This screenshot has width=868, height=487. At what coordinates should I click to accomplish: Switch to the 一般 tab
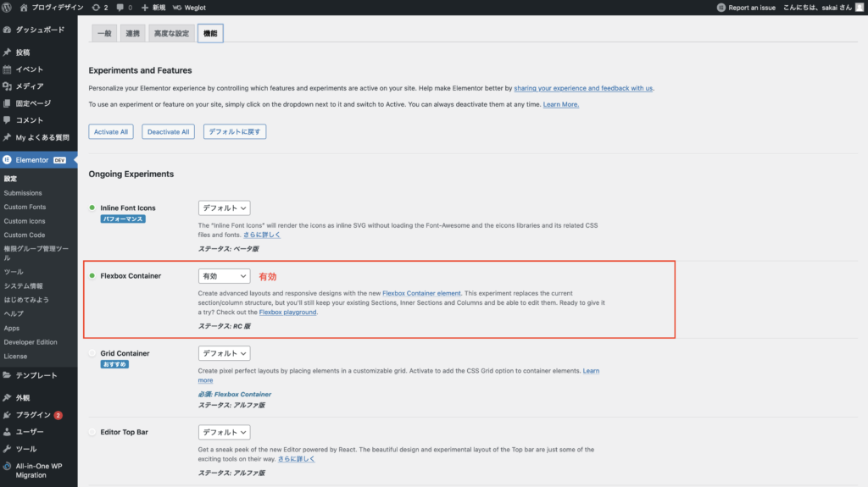pyautogui.click(x=103, y=33)
